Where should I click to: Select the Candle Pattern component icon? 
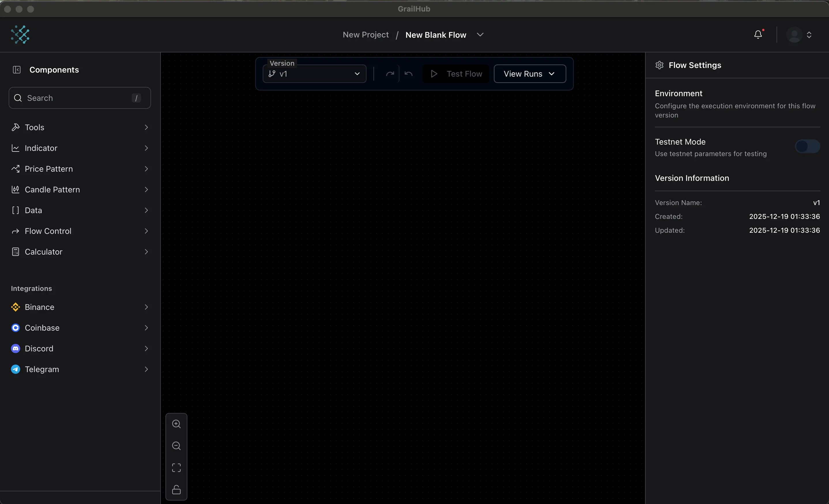15,189
